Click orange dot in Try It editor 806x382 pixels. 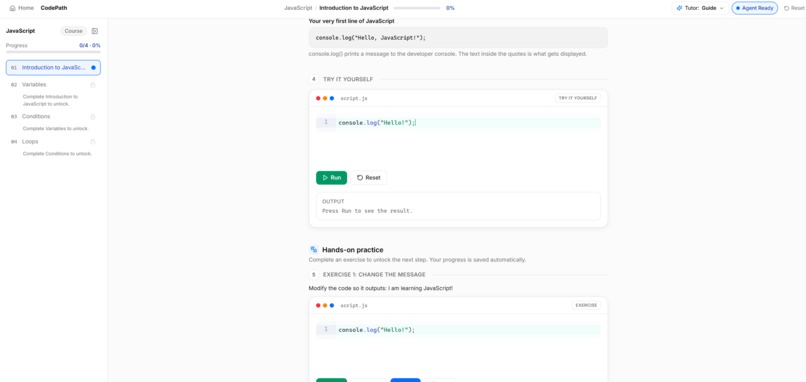325,98
